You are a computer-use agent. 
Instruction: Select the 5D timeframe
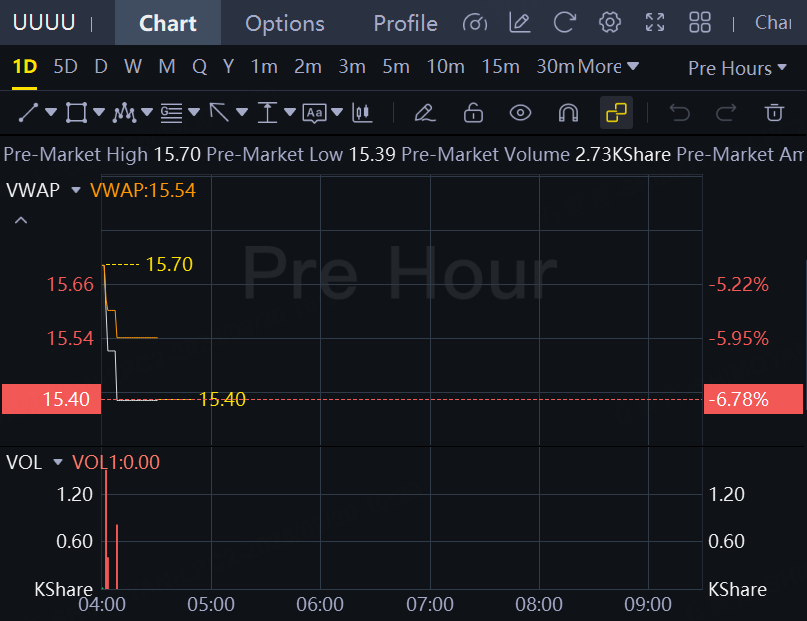pos(65,67)
